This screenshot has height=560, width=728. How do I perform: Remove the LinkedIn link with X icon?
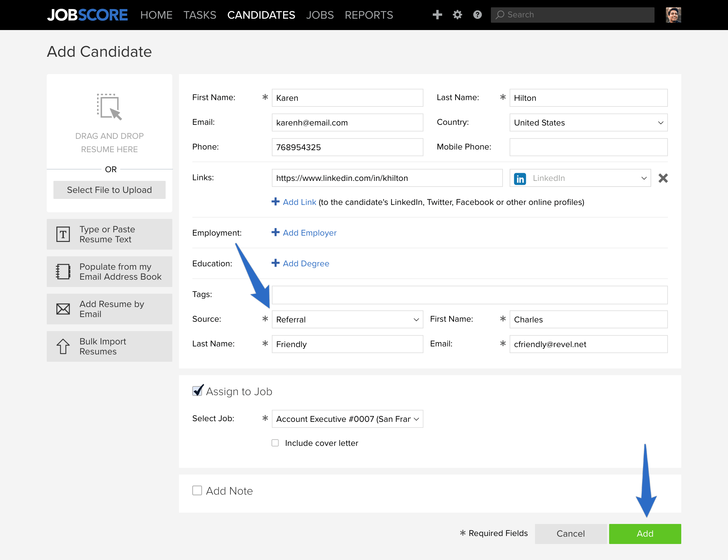(663, 178)
